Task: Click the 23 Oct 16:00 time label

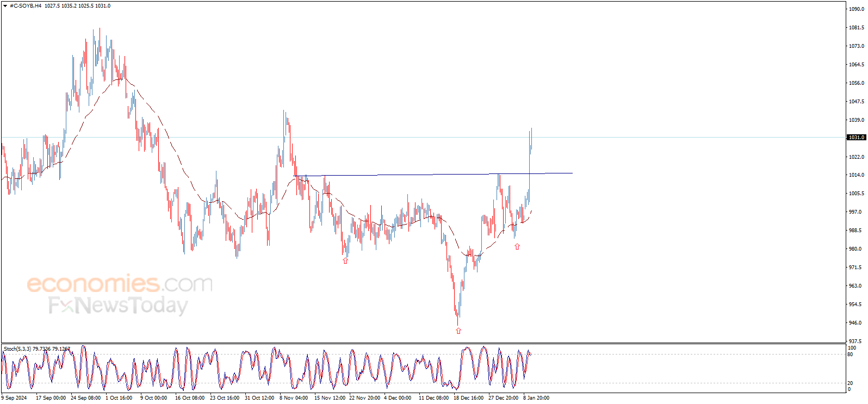Action: [x=225, y=398]
